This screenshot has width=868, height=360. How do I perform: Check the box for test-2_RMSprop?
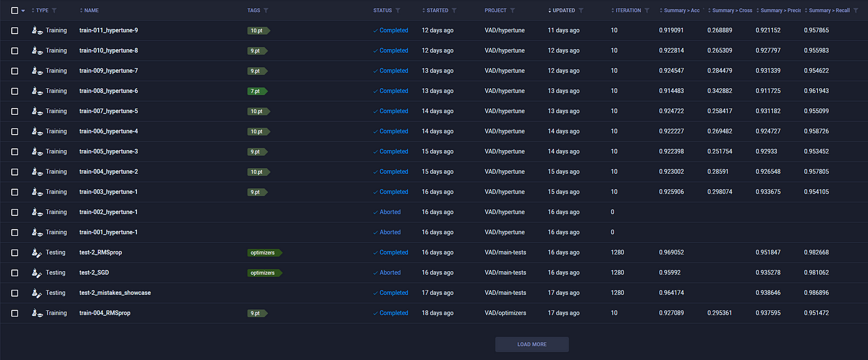pos(15,252)
